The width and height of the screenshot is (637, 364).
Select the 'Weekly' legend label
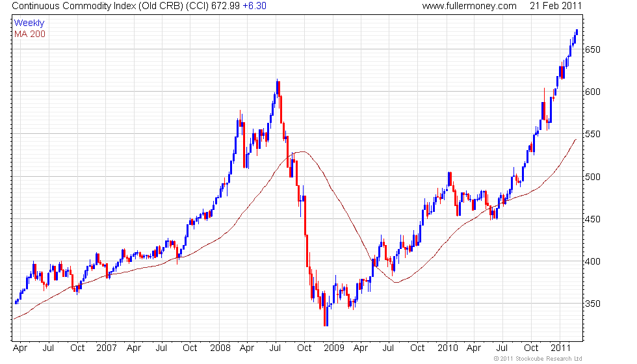[x=29, y=23]
